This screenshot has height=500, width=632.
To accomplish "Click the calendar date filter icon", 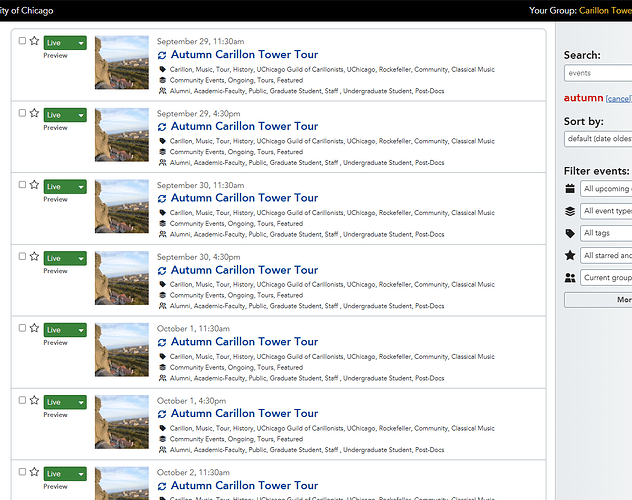I will tap(570, 189).
